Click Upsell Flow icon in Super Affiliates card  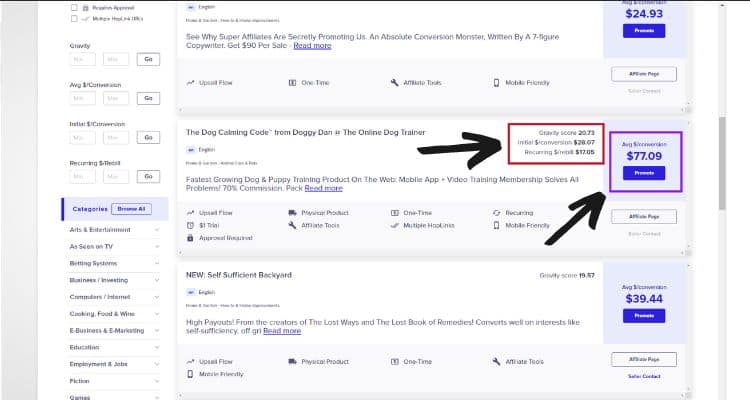(190, 83)
